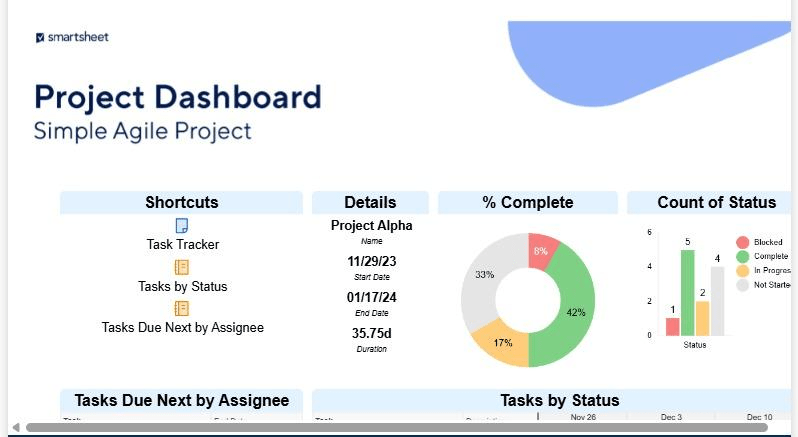Select the Complete legend green swatch
Screen dimensions: 798x437
(743, 256)
